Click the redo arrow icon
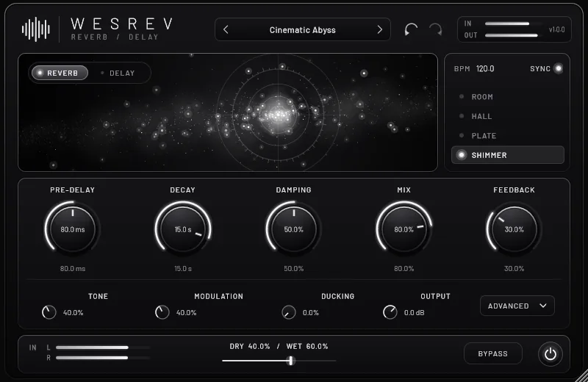Image resolution: width=588 pixels, height=382 pixels. click(436, 29)
